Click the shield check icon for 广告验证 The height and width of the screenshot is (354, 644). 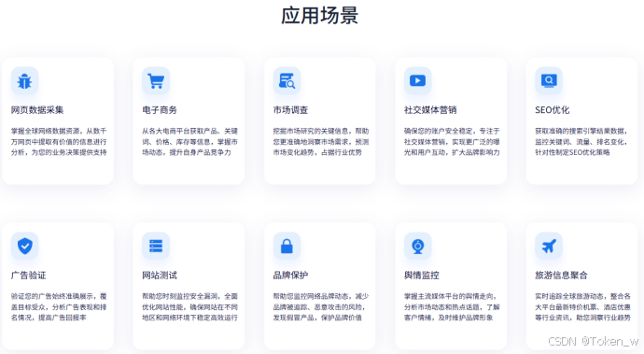24,246
